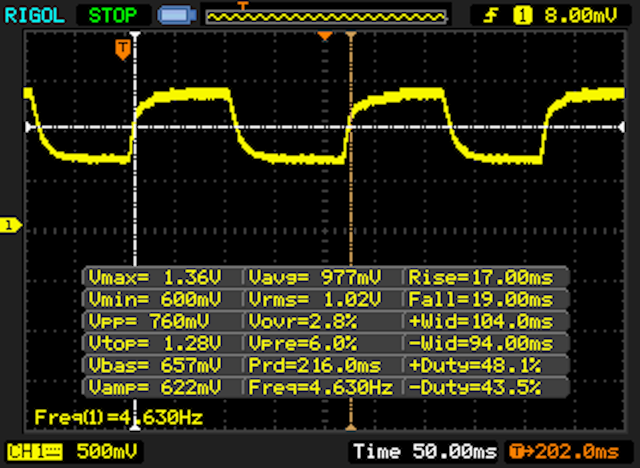The width and height of the screenshot is (640, 468).
Task: Click the waveform memory overview bar
Action: (x=326, y=17)
